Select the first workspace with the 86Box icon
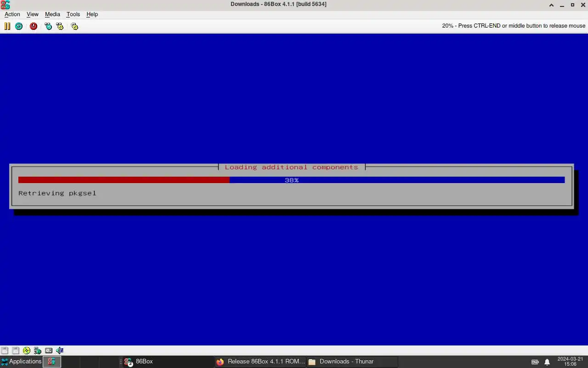 (52, 362)
